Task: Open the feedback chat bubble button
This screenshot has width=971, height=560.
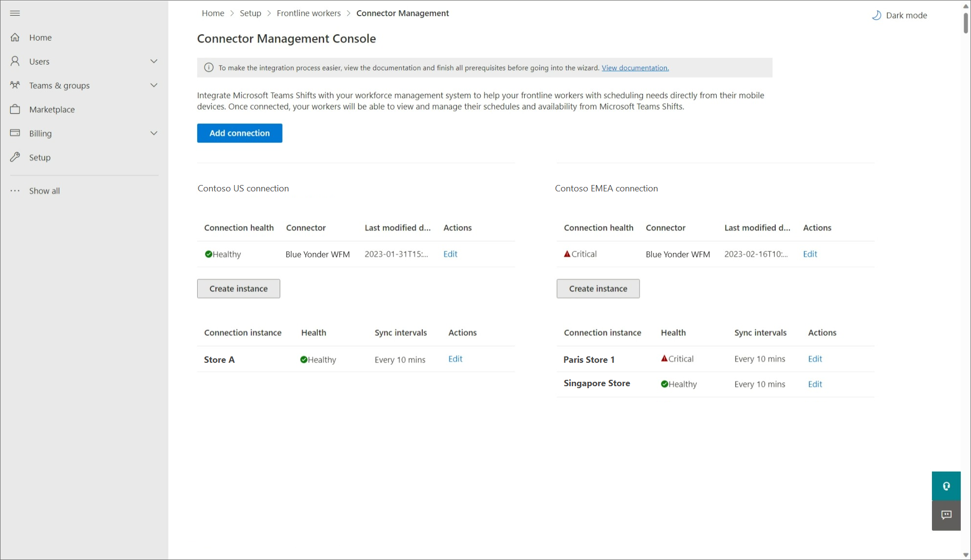Action: coord(946,516)
